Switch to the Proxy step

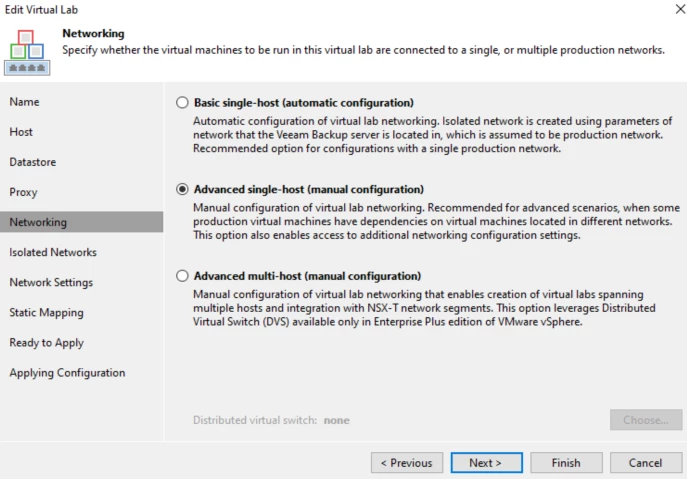[24, 192]
